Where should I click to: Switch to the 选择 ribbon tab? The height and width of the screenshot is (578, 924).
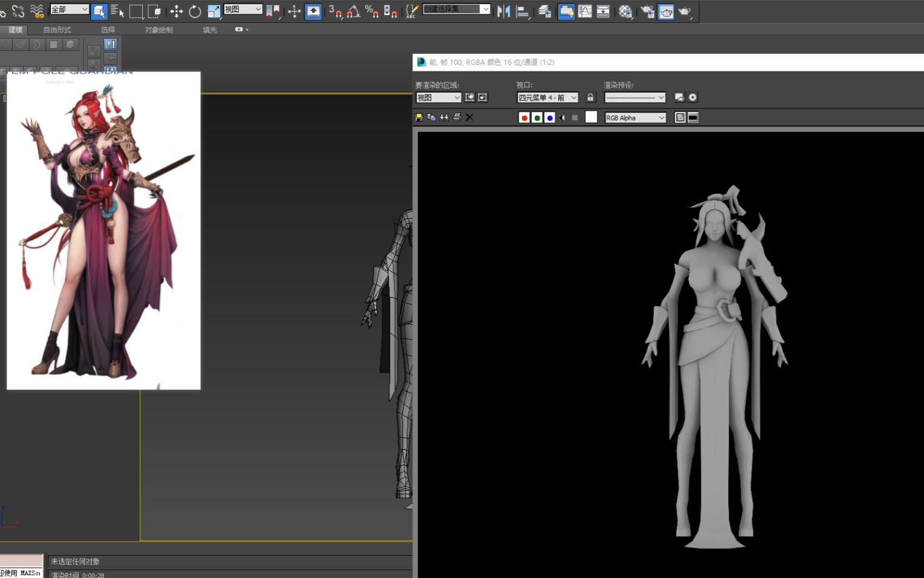coord(108,30)
